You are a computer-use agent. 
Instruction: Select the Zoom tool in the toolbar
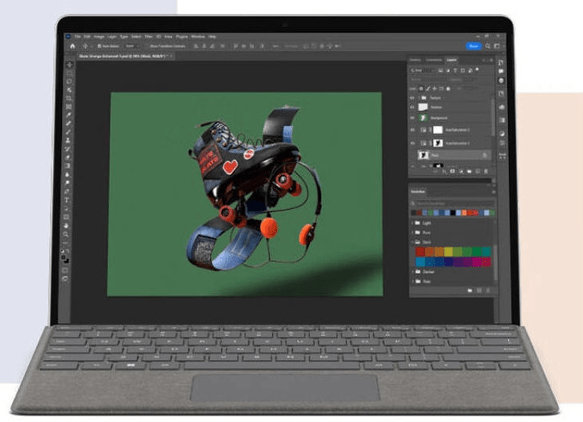click(x=66, y=234)
